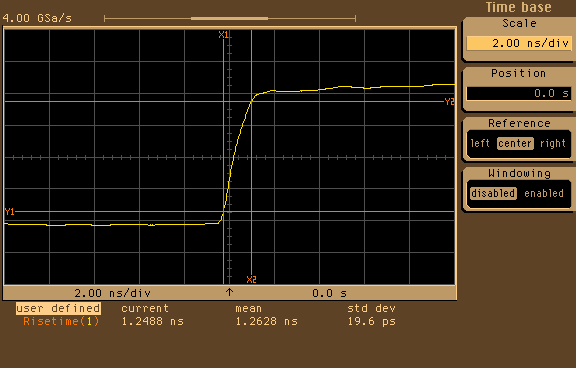Set time base reference to right
The height and width of the screenshot is (368, 576).
(x=552, y=143)
